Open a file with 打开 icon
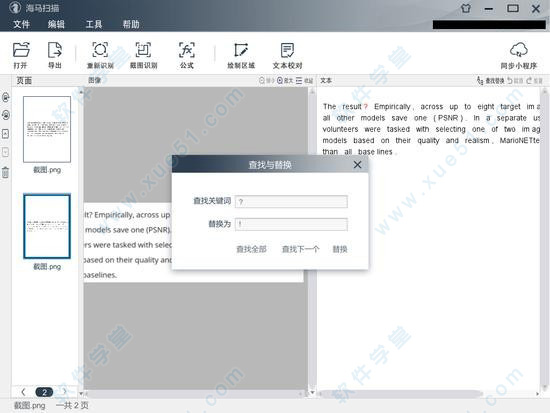This screenshot has width=550, height=413. pos(21,54)
